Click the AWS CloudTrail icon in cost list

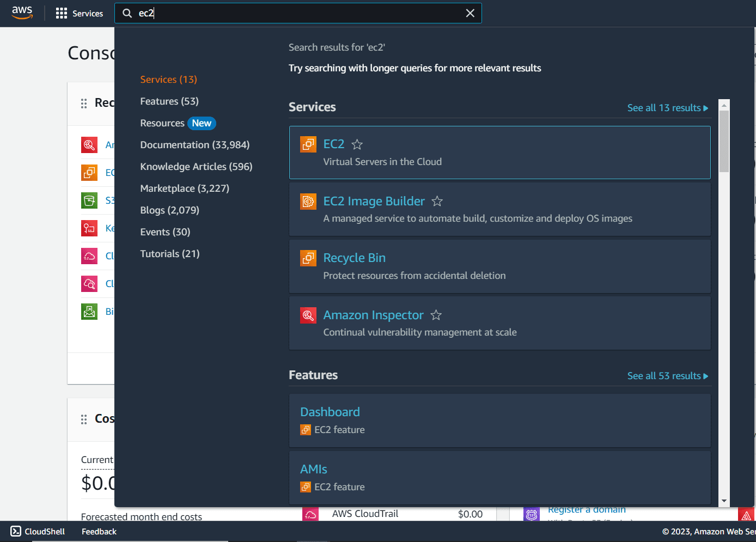(310, 513)
